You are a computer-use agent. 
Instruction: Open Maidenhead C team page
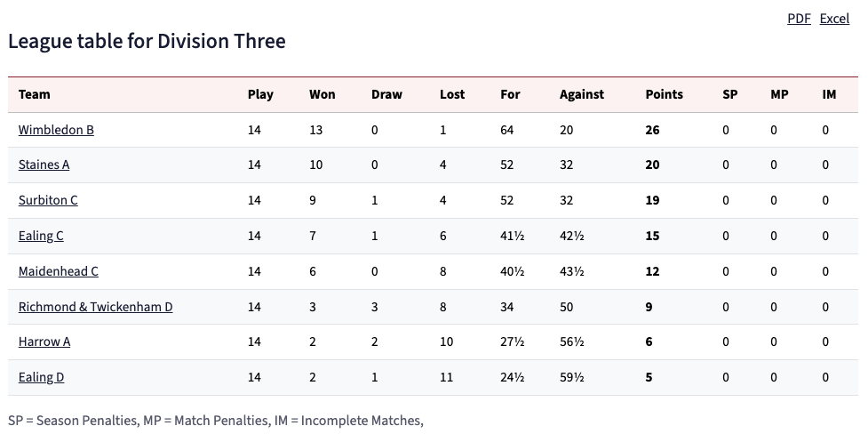(58, 271)
